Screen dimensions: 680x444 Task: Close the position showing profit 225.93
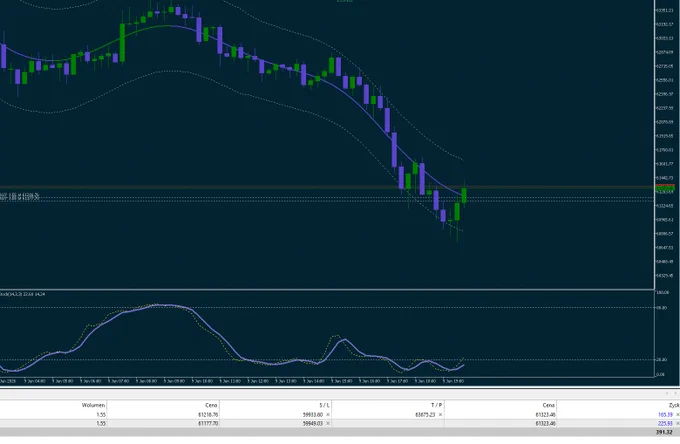[x=677, y=424]
